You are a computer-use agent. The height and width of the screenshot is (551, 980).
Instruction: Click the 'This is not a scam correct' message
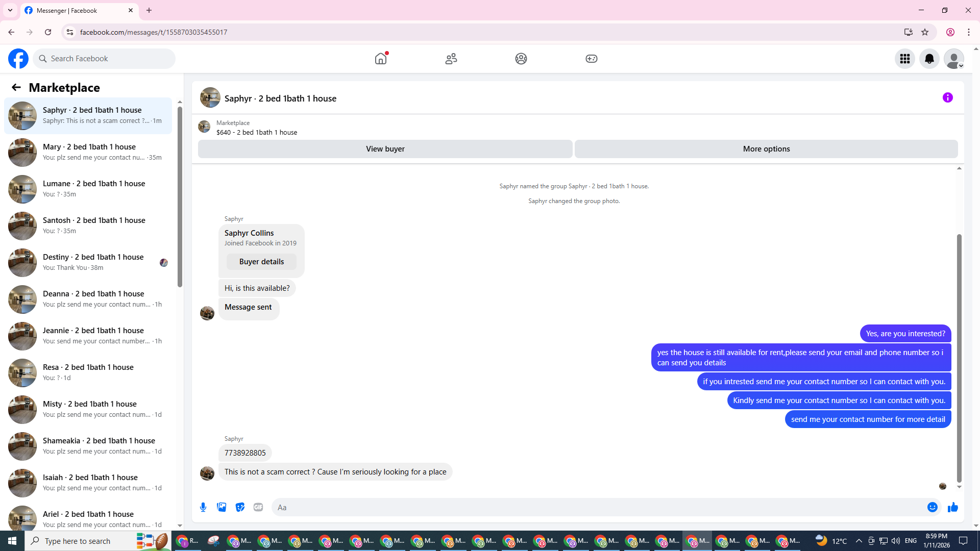click(335, 472)
